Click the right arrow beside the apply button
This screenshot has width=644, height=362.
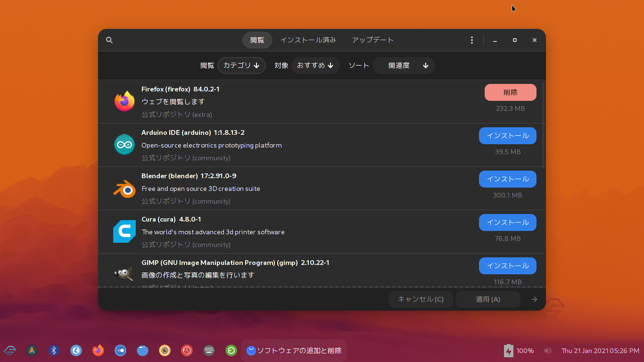coord(534,299)
